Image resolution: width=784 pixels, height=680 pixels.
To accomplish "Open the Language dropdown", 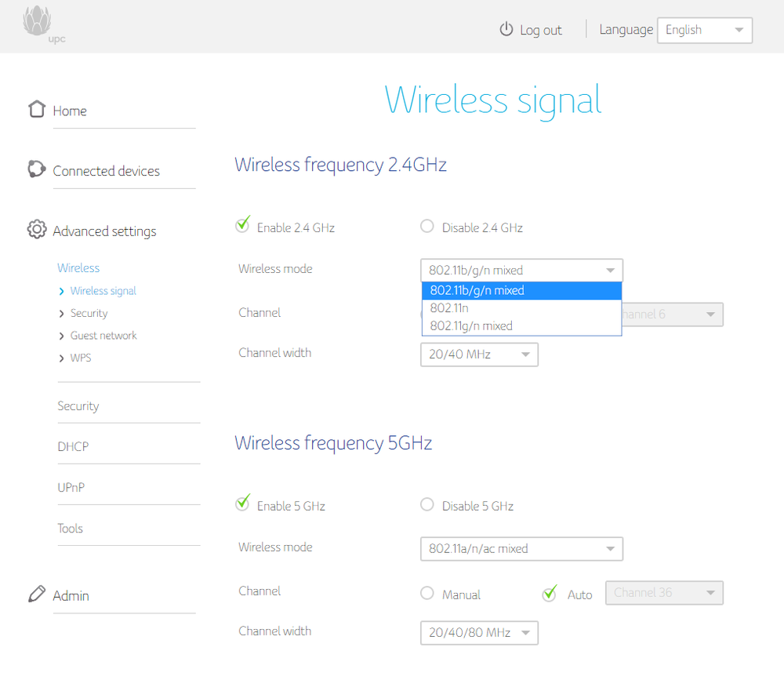I will coord(704,30).
